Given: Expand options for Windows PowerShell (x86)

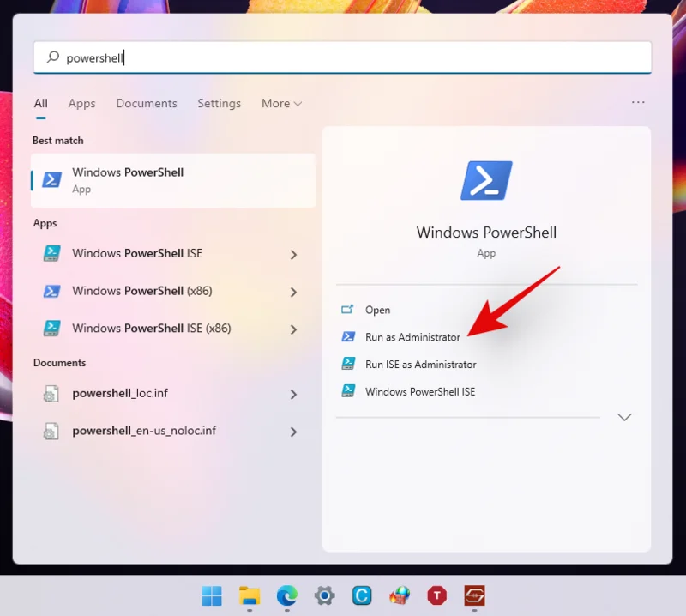Looking at the screenshot, I should (x=293, y=292).
